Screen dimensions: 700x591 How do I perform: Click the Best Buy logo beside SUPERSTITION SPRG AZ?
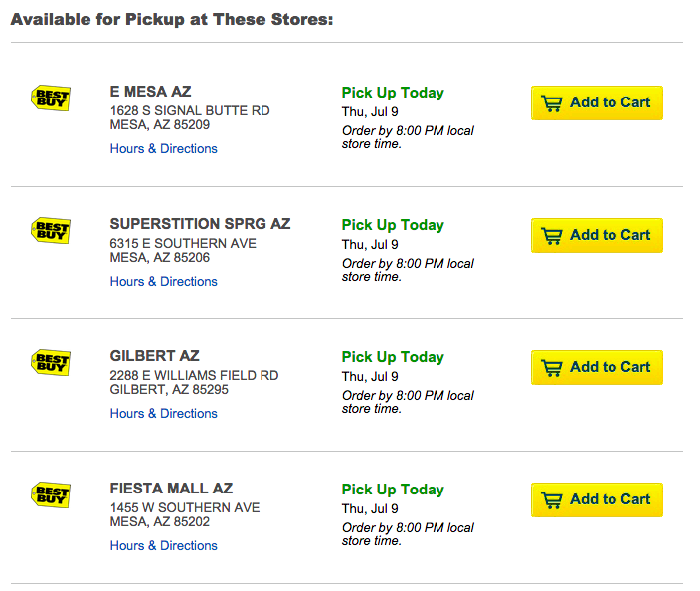point(51,230)
